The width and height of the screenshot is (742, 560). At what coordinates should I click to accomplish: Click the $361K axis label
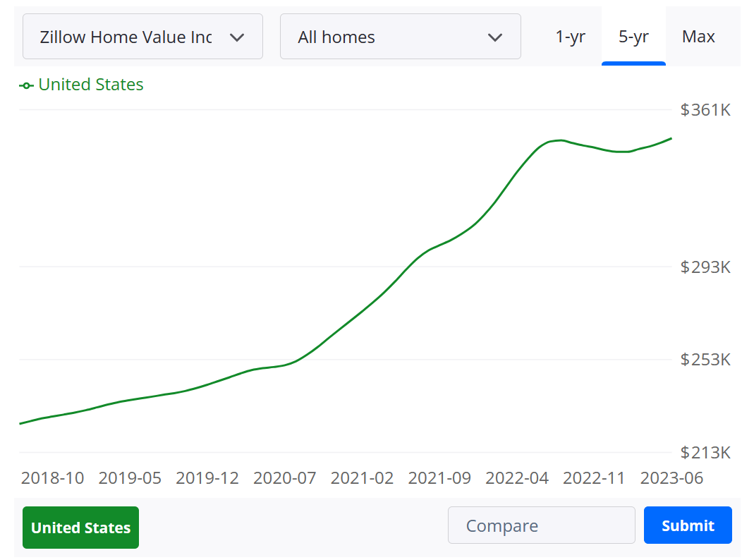[x=705, y=110]
